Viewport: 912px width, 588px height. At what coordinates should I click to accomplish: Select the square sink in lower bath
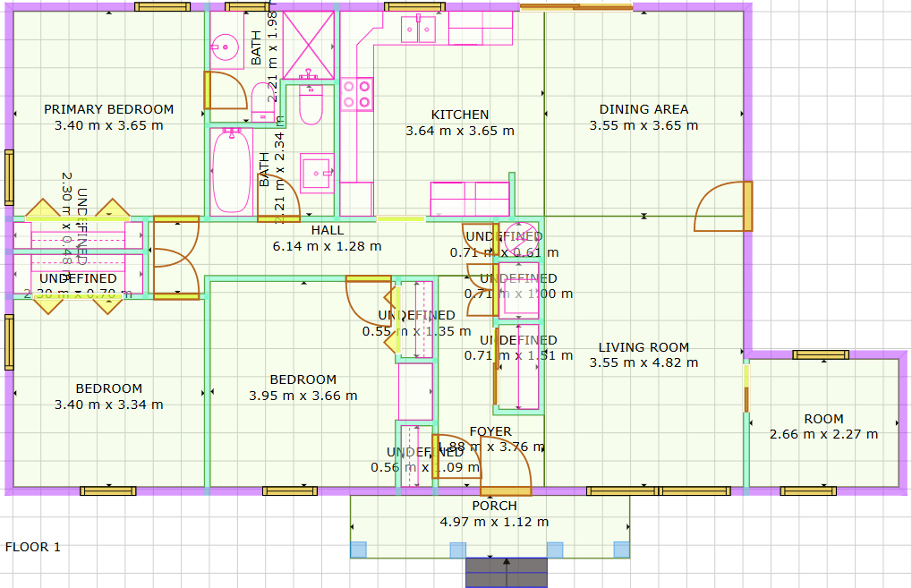(x=317, y=173)
